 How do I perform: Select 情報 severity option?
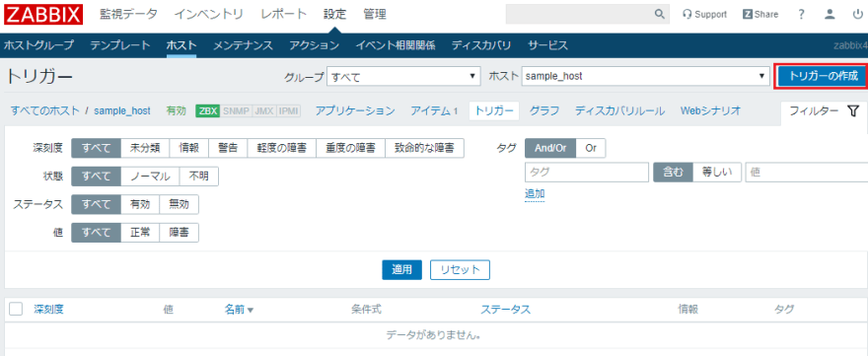click(x=188, y=148)
